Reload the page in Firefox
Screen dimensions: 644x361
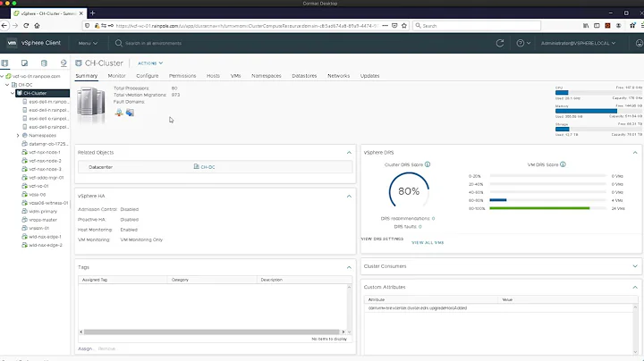click(x=26, y=25)
